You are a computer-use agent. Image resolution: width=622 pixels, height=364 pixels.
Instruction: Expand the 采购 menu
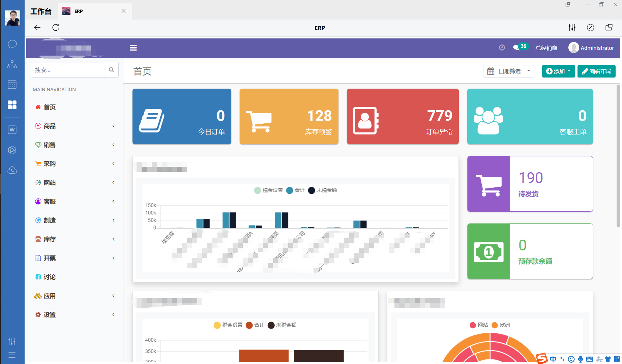click(x=74, y=164)
